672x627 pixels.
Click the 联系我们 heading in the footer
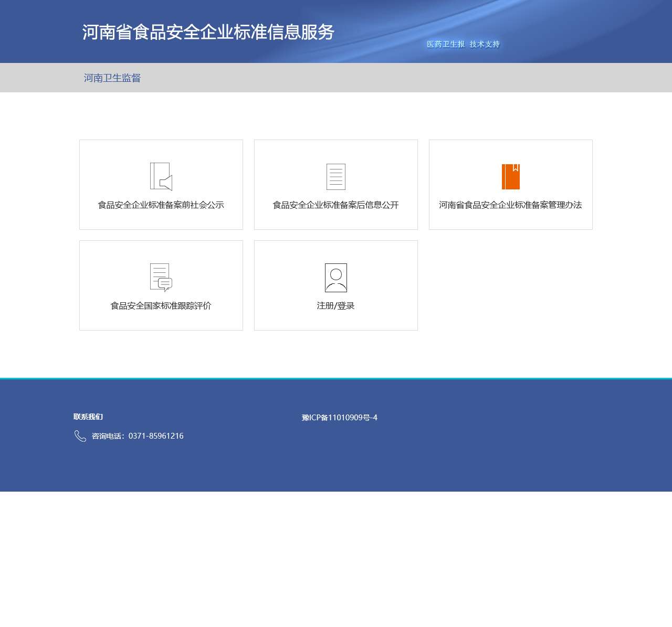click(88, 417)
